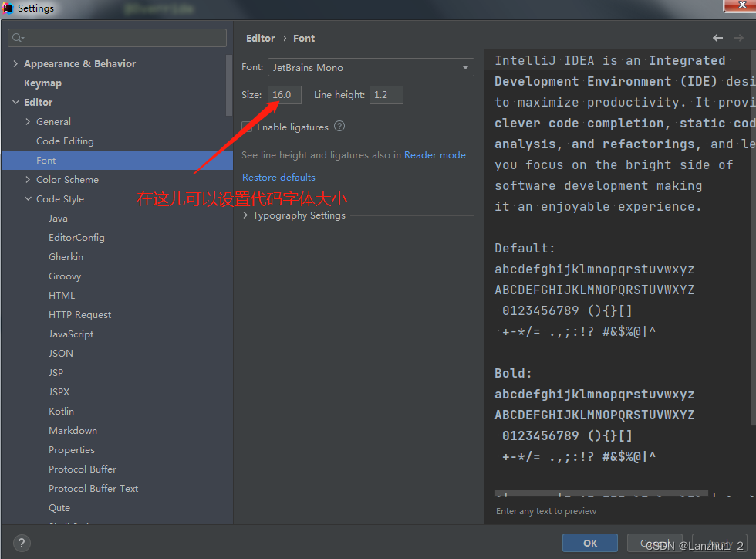The image size is (756, 559).
Task: Expand Appearance & Behavior section
Action: pos(15,64)
